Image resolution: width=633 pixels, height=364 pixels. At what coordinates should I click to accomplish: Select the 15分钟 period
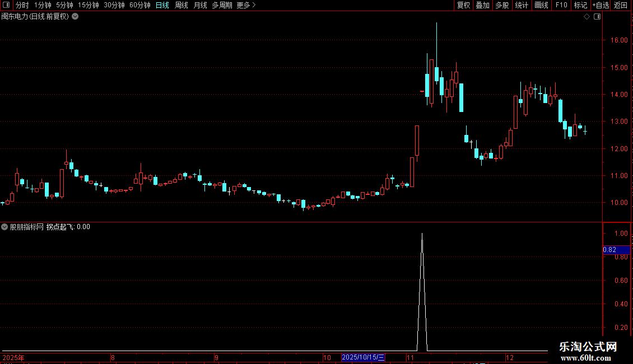tap(89, 5)
